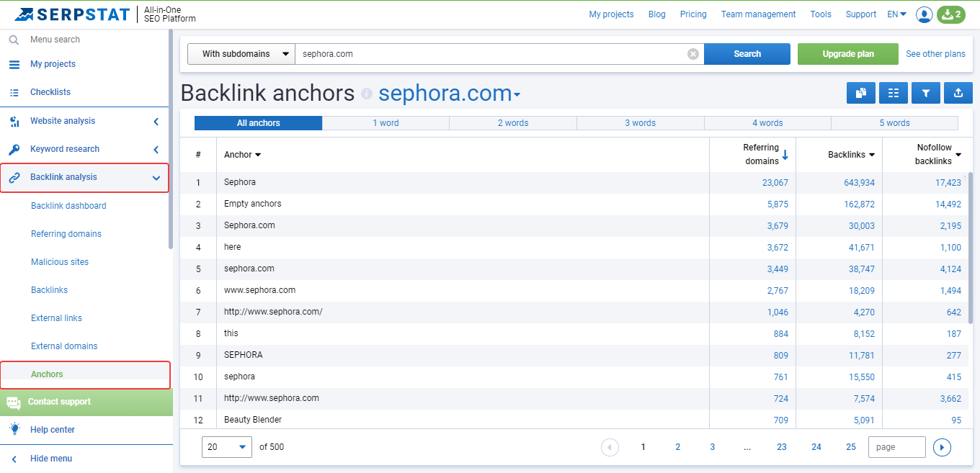This screenshot has height=473, width=980.
Task: Open the Tools top menu
Action: (x=821, y=14)
